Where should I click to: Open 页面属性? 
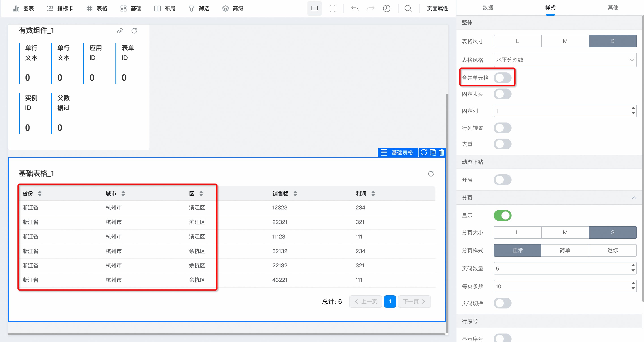pyautogui.click(x=437, y=8)
